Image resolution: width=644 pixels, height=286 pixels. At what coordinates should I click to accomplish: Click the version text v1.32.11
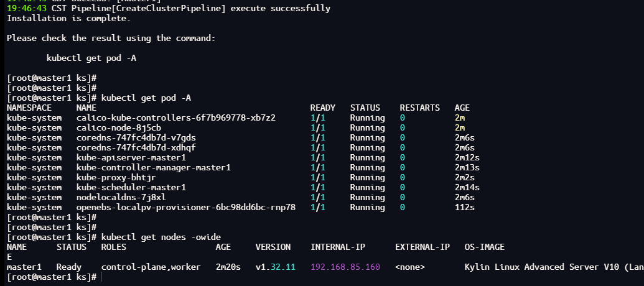[x=275, y=267]
